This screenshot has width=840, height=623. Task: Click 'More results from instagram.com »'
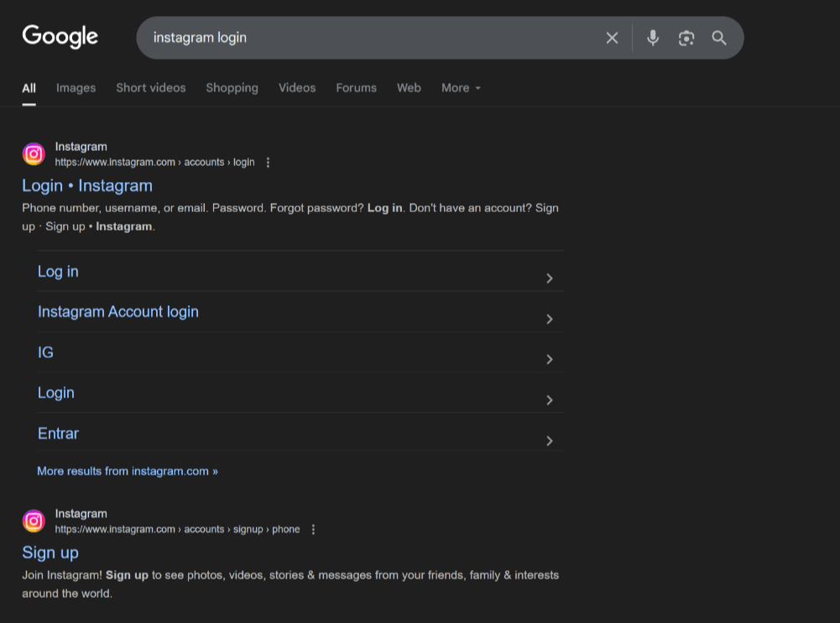(128, 471)
